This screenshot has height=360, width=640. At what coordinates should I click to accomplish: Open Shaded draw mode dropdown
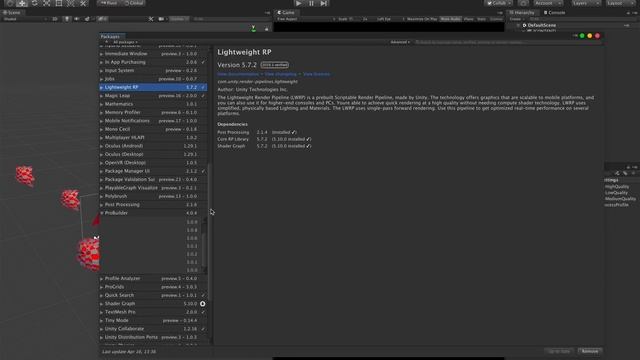click(24, 19)
